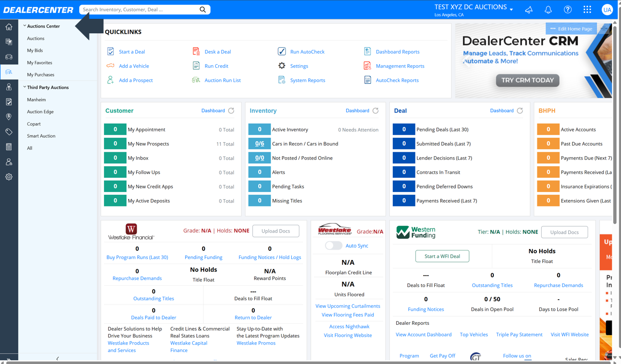Refresh the Customer panel
This screenshot has height=364, width=621.
click(231, 111)
